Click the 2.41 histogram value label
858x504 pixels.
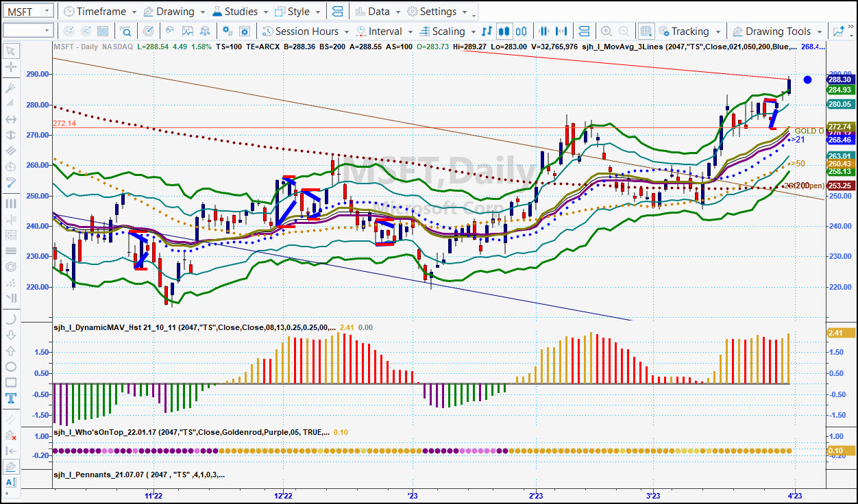(x=840, y=333)
